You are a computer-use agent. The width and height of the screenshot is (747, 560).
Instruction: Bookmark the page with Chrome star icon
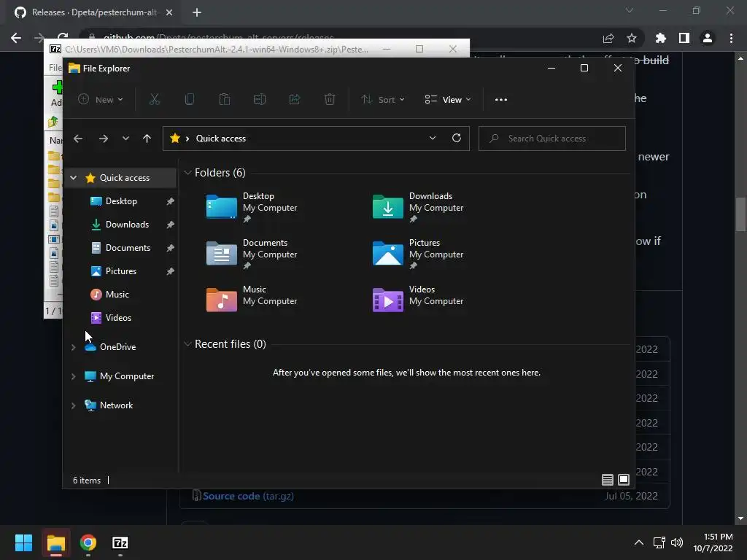pyautogui.click(x=632, y=38)
